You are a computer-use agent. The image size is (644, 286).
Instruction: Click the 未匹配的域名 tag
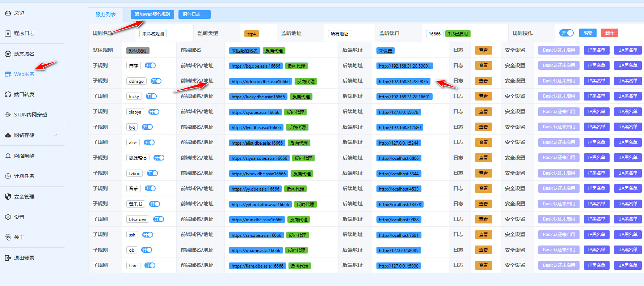click(x=245, y=51)
